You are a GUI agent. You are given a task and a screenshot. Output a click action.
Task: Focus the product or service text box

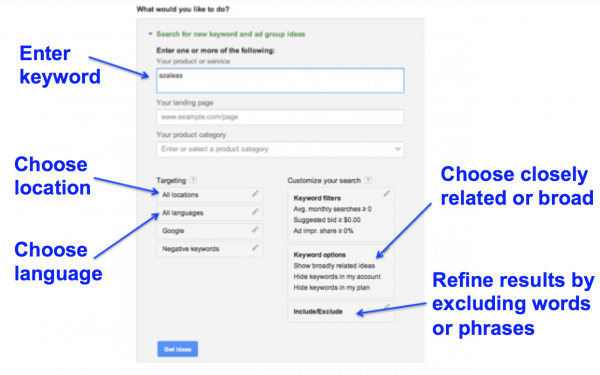click(x=280, y=80)
